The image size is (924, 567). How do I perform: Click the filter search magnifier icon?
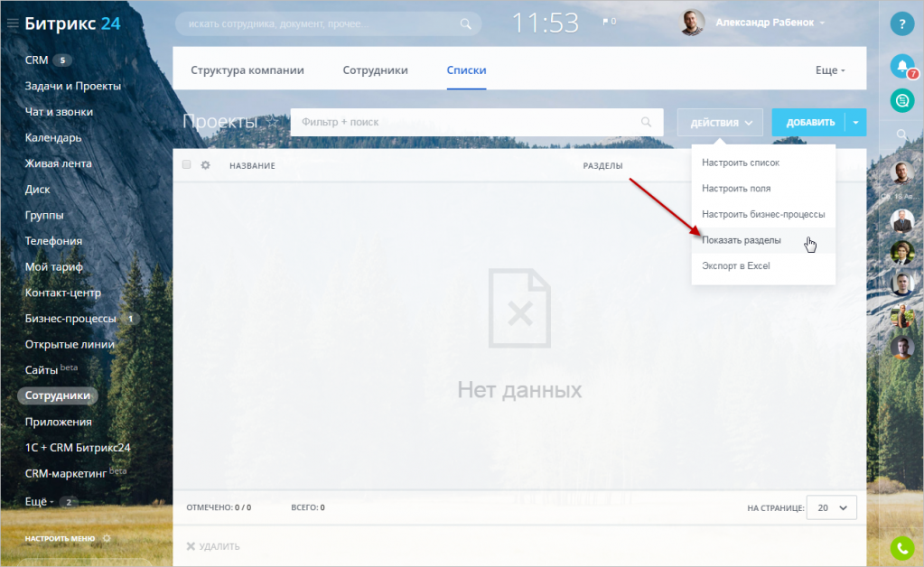point(647,122)
